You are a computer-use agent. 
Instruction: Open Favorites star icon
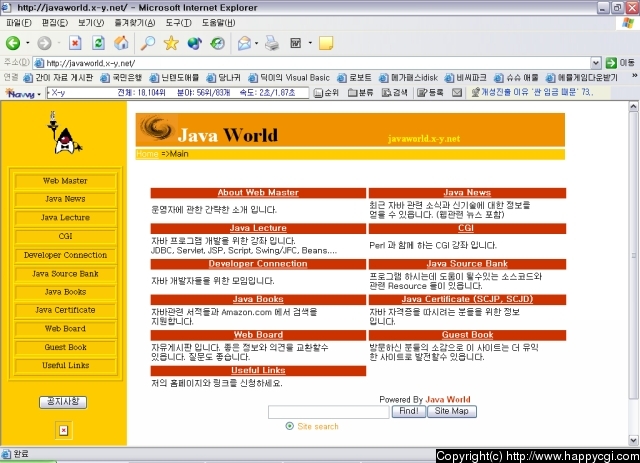(171, 43)
